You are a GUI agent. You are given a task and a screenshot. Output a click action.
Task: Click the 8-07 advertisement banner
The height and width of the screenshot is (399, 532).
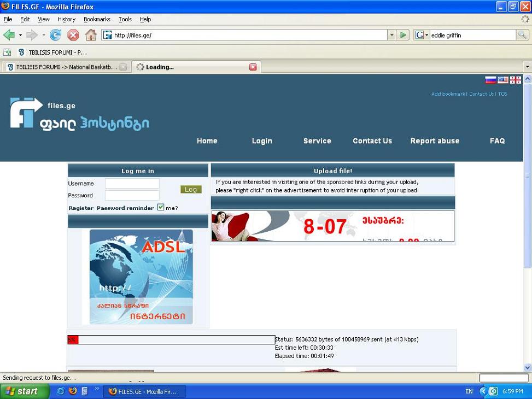(x=332, y=226)
